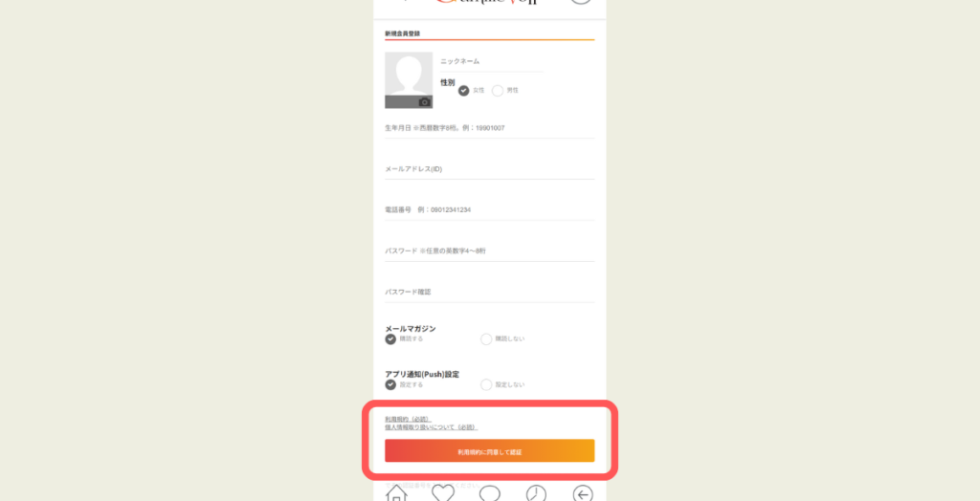Click the circular icon in top-right header

(x=581, y=3)
